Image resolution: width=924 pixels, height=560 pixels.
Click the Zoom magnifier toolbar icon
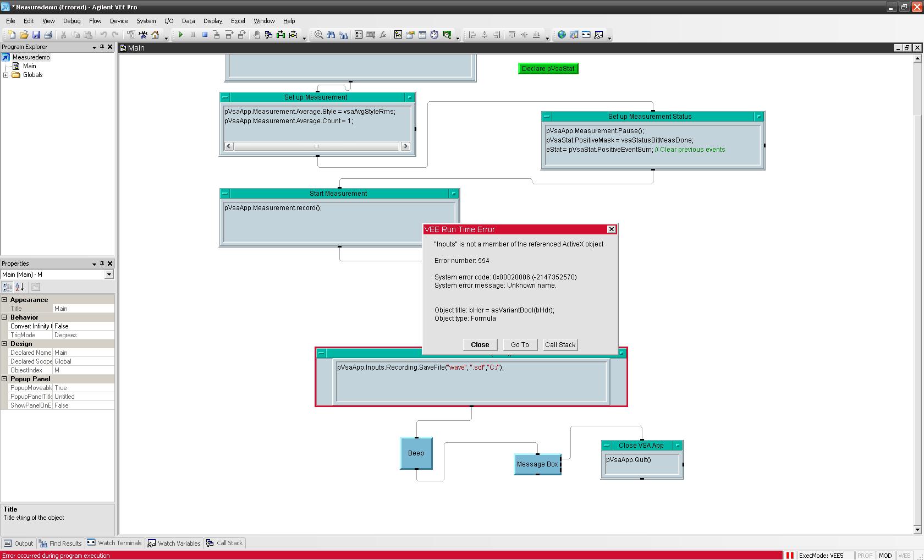point(318,35)
